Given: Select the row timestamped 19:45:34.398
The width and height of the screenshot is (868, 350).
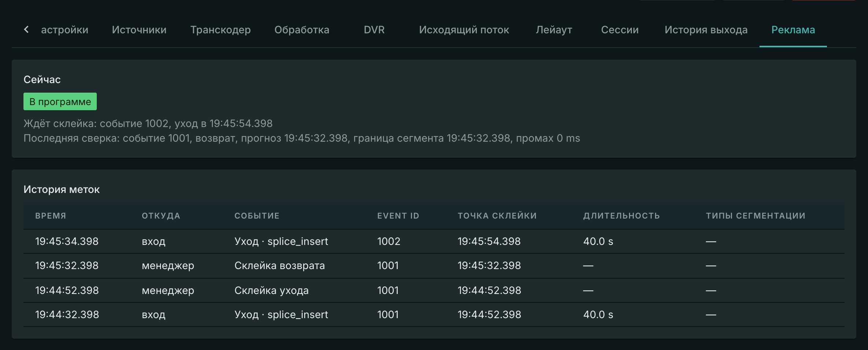Looking at the screenshot, I should (434, 241).
